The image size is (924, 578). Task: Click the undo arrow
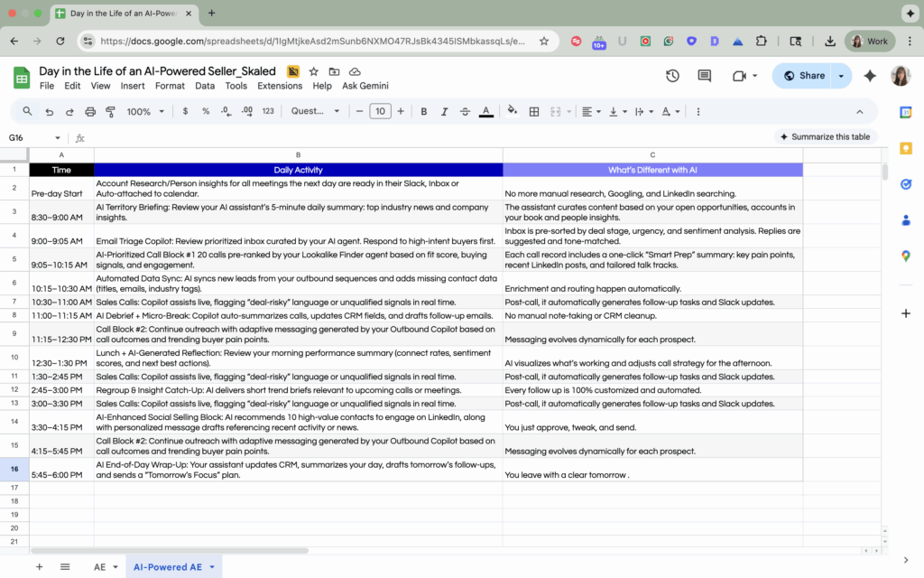(49, 111)
